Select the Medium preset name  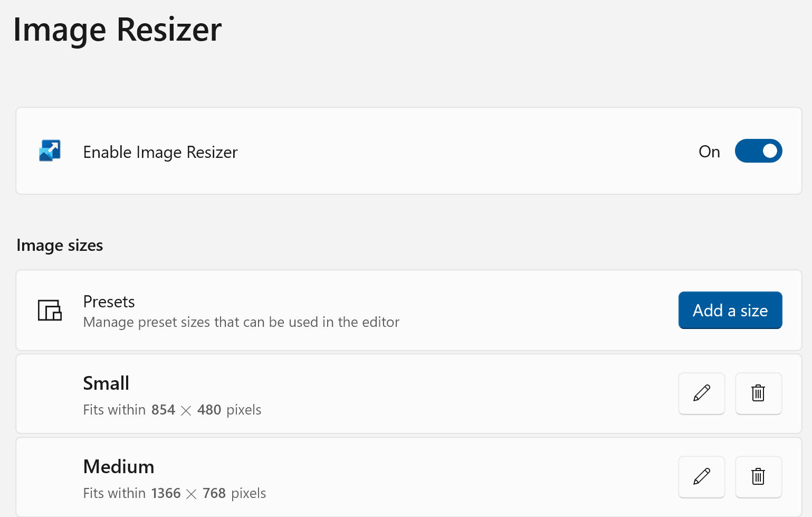(119, 467)
